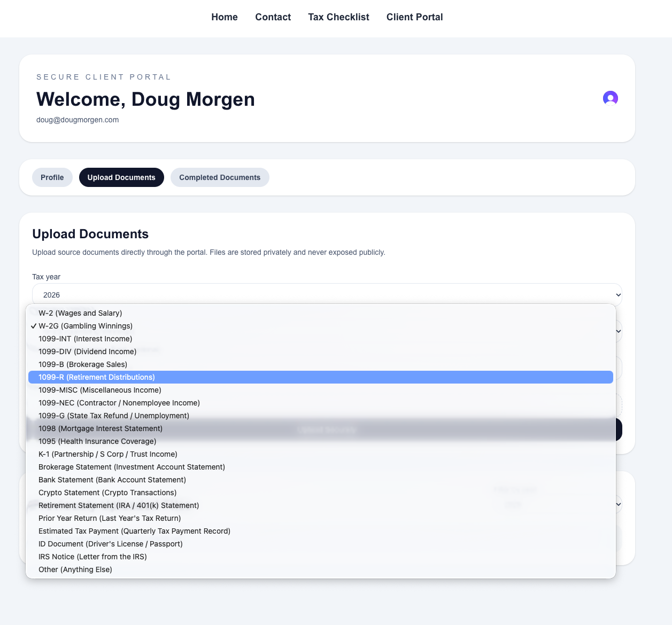Pick 1099-INT (Interest Income)

(321, 339)
